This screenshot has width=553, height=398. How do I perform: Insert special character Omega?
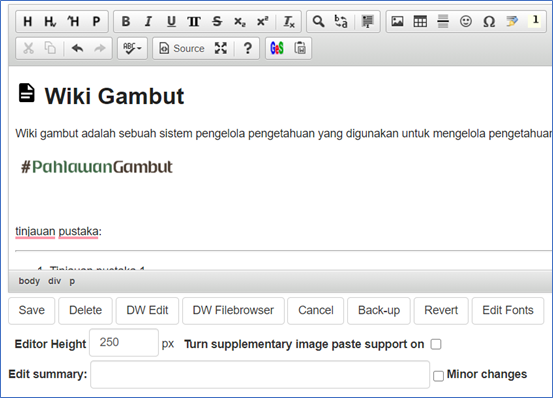pyautogui.click(x=489, y=22)
